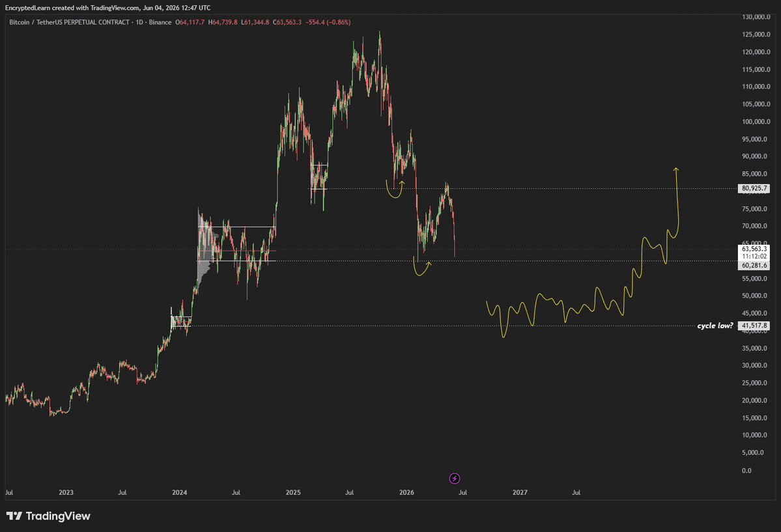Click the 2026 label on time axis

pyautogui.click(x=406, y=493)
